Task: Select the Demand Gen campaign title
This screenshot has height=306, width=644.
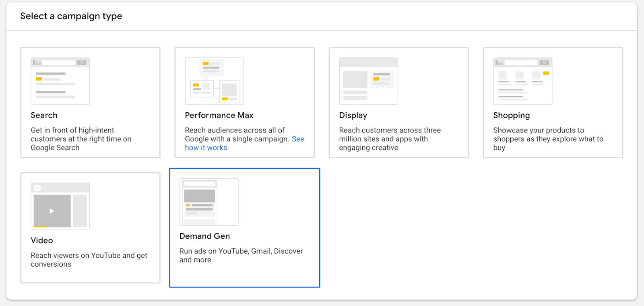Action: tap(205, 236)
